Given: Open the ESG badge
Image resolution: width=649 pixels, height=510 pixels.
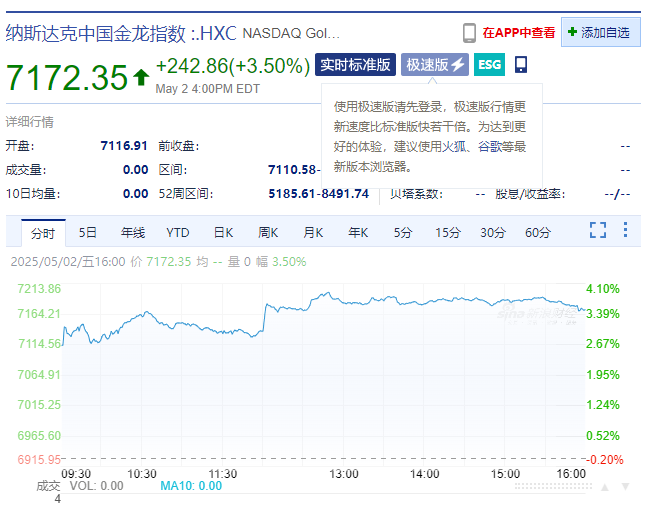Looking at the screenshot, I should 489,65.
